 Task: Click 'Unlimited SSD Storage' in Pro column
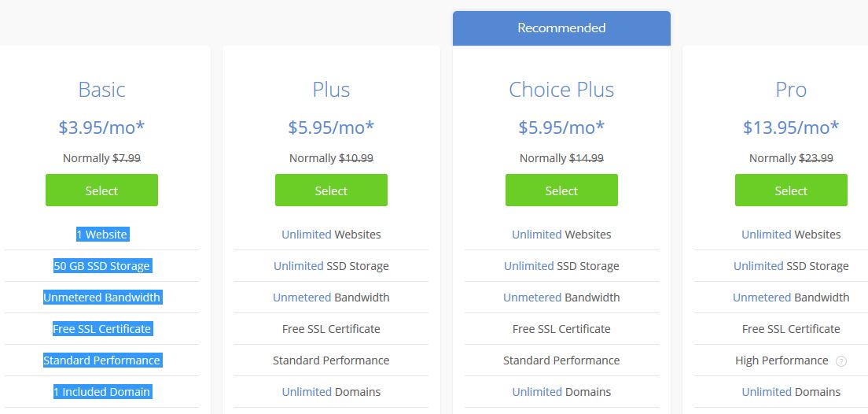tap(791, 266)
